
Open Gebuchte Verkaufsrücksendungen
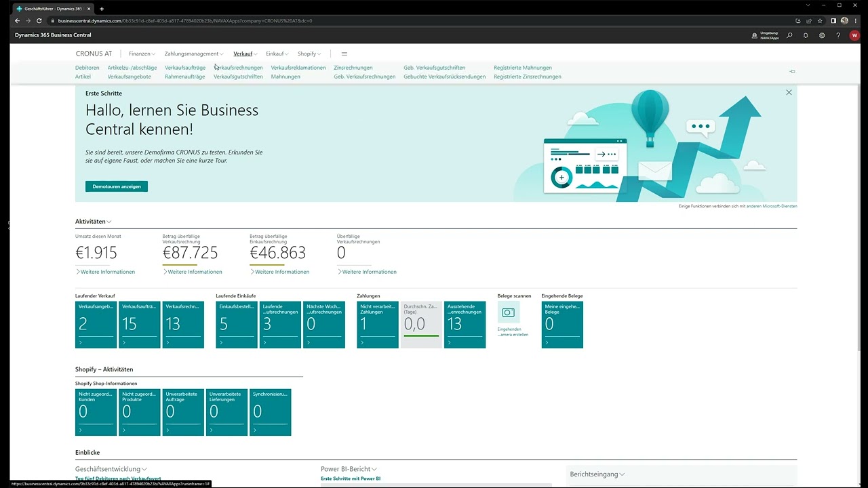pos(445,77)
